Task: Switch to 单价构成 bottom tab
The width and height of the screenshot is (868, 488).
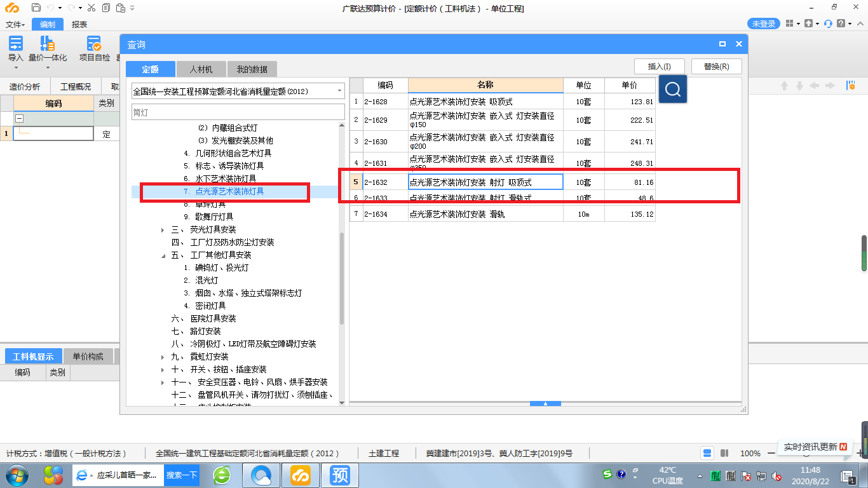Action: 88,356
